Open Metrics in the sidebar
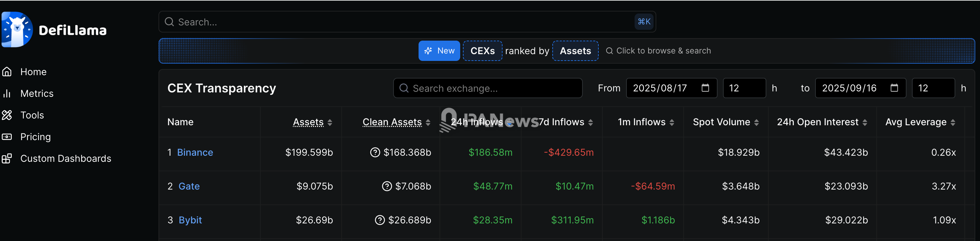The height and width of the screenshot is (241, 980). [37, 93]
